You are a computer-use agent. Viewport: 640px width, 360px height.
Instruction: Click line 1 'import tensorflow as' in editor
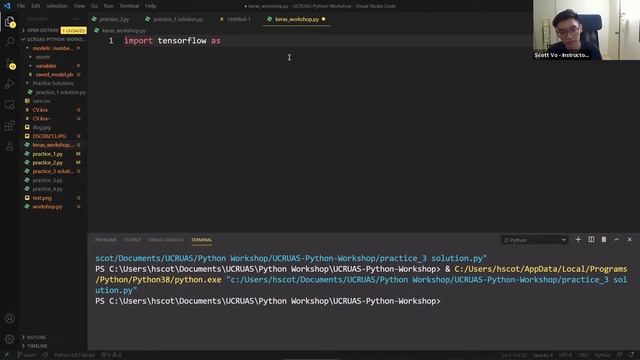(x=172, y=41)
